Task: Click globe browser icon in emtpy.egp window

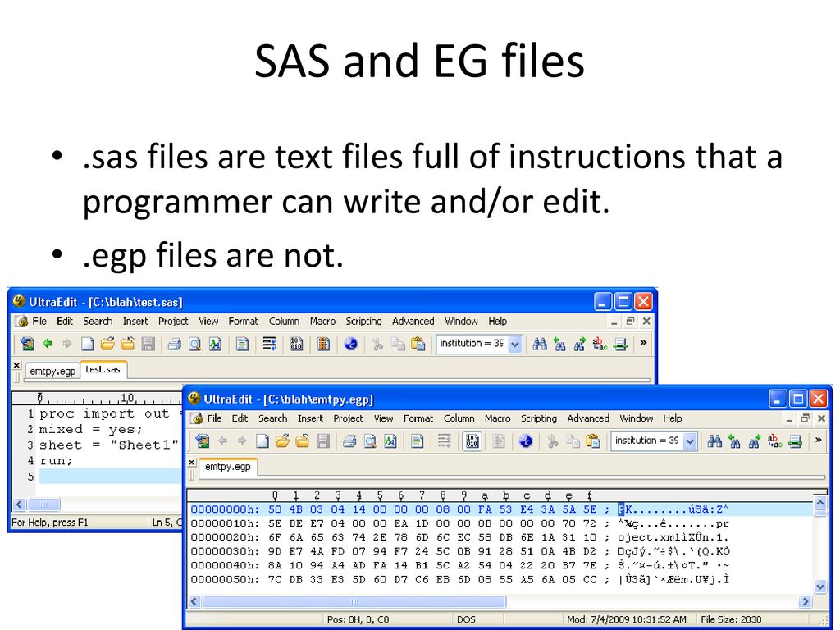Action: click(526, 441)
